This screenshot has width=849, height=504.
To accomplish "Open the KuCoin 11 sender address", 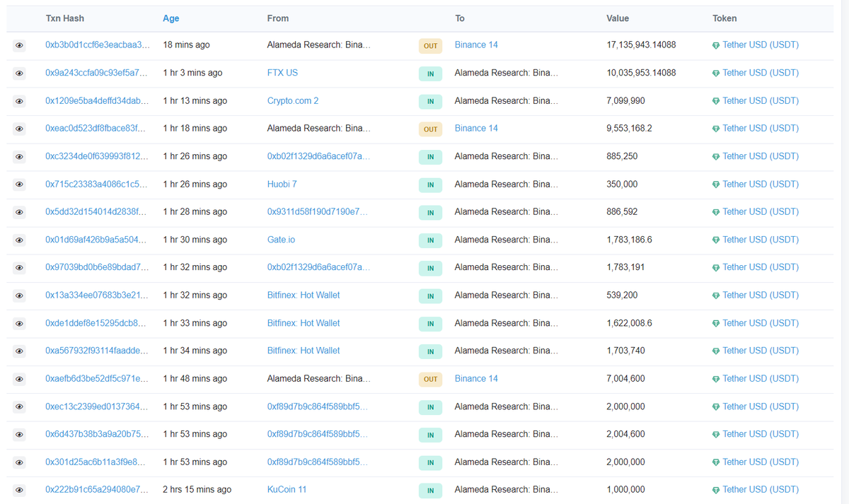I will 287,489.
